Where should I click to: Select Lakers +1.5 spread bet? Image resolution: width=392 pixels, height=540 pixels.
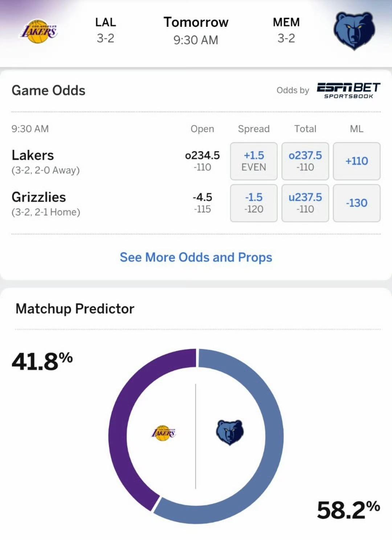(x=254, y=161)
